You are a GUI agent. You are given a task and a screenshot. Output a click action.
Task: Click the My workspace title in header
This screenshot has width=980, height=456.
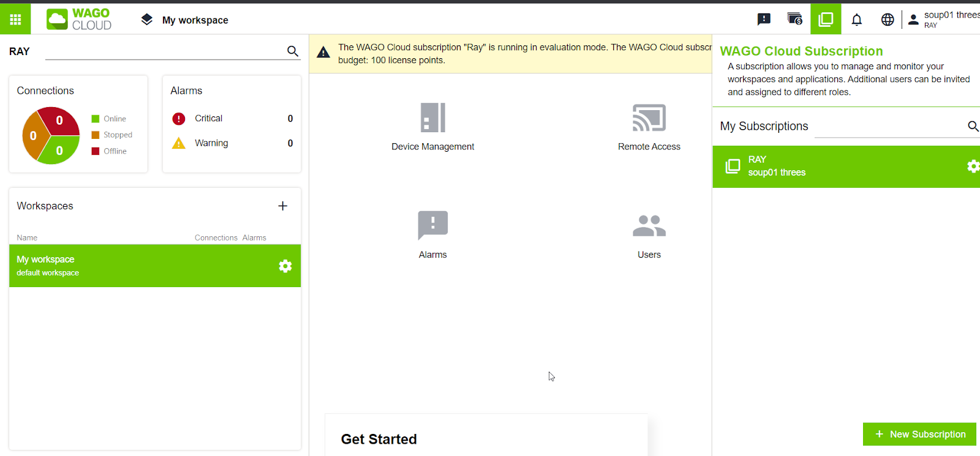tap(195, 20)
